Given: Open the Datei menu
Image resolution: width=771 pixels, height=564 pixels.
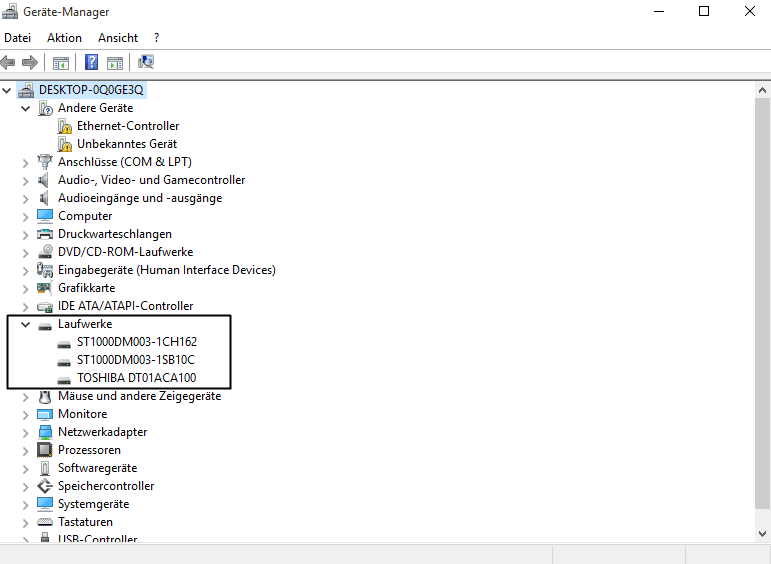Looking at the screenshot, I should click(x=17, y=38).
